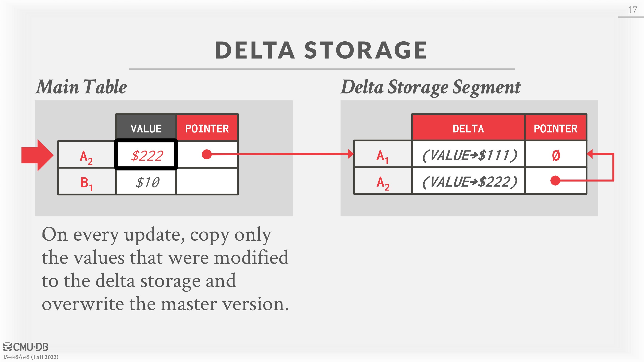Select the highlighted $222 value cell
The height and width of the screenshot is (362, 644).
click(146, 155)
